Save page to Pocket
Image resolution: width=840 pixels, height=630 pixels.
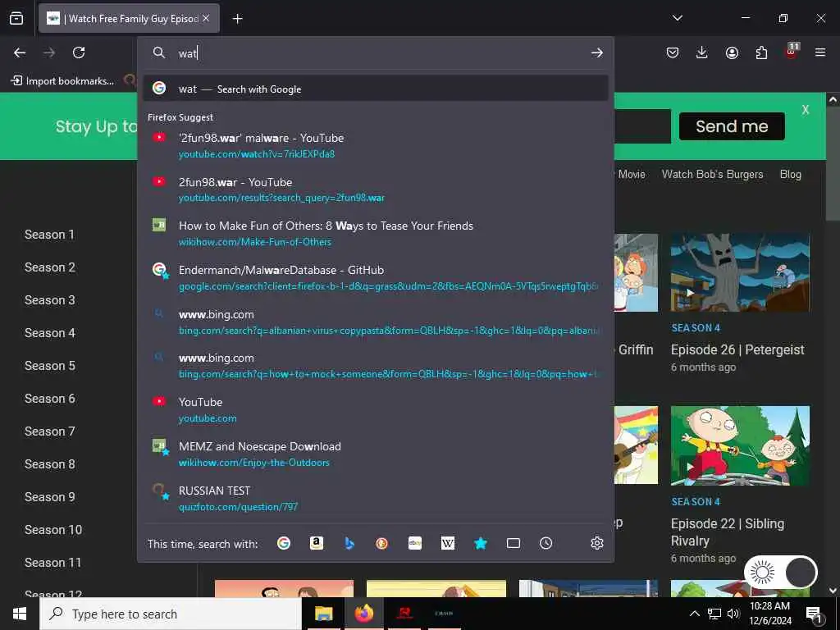[673, 52]
